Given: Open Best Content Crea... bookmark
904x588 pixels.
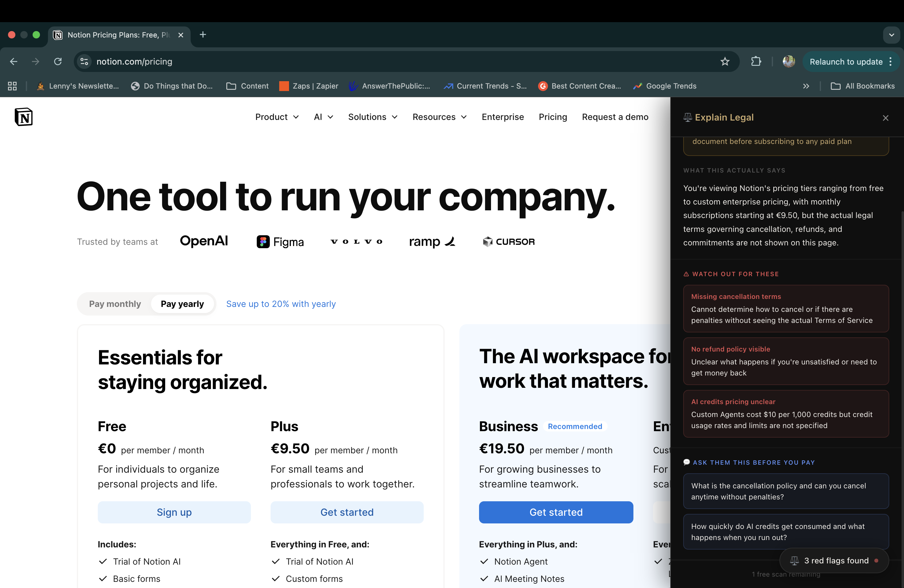Looking at the screenshot, I should coord(580,86).
